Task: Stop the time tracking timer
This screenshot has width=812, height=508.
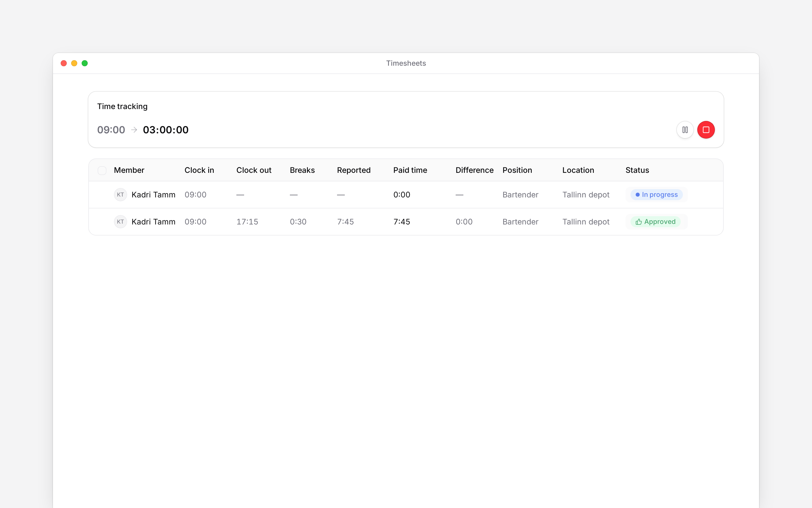Action: [x=706, y=130]
